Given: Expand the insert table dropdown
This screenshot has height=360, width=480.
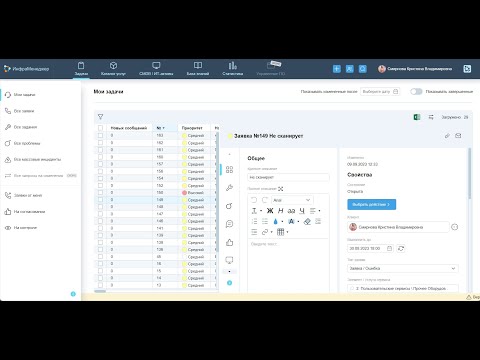Looking at the screenshot, I should coord(287,232).
